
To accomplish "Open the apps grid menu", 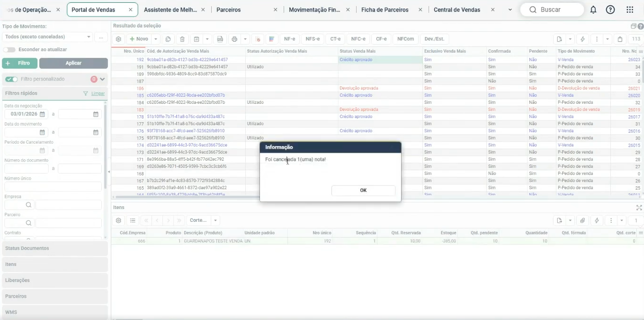I will pos(630,9).
